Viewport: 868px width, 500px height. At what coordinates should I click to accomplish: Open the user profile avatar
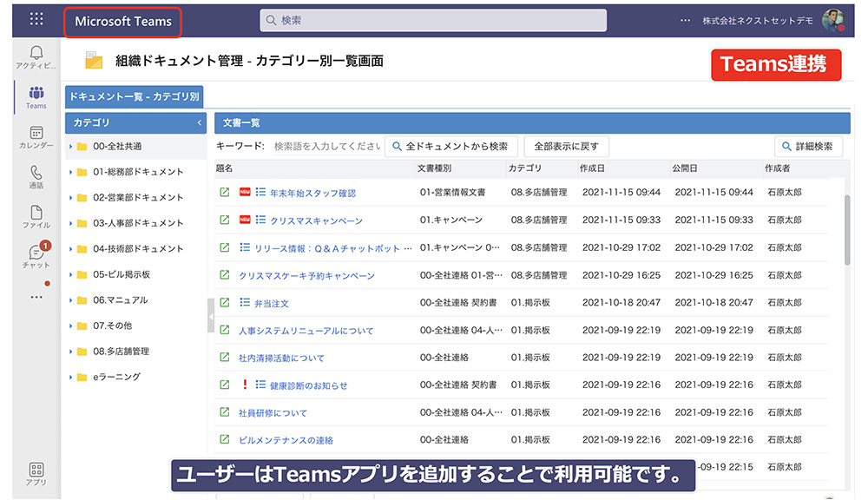pos(833,21)
